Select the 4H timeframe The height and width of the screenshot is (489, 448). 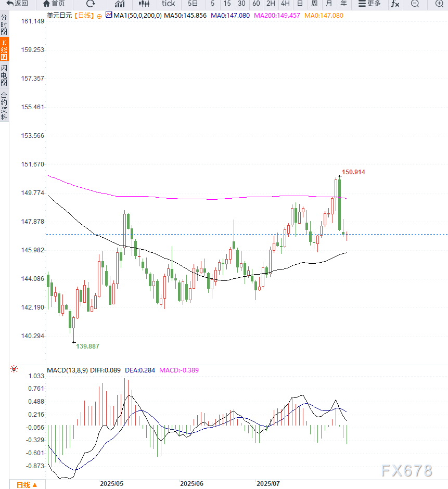(x=285, y=4)
